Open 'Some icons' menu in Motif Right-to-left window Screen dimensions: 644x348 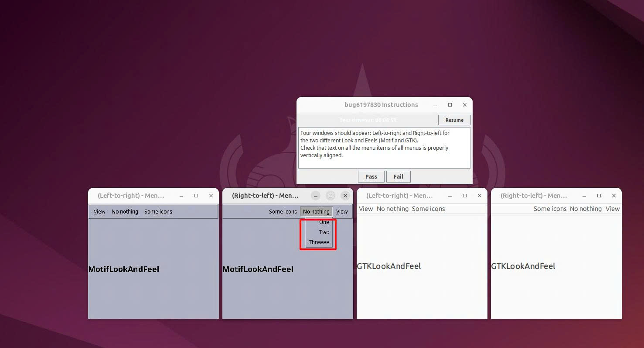coord(283,212)
